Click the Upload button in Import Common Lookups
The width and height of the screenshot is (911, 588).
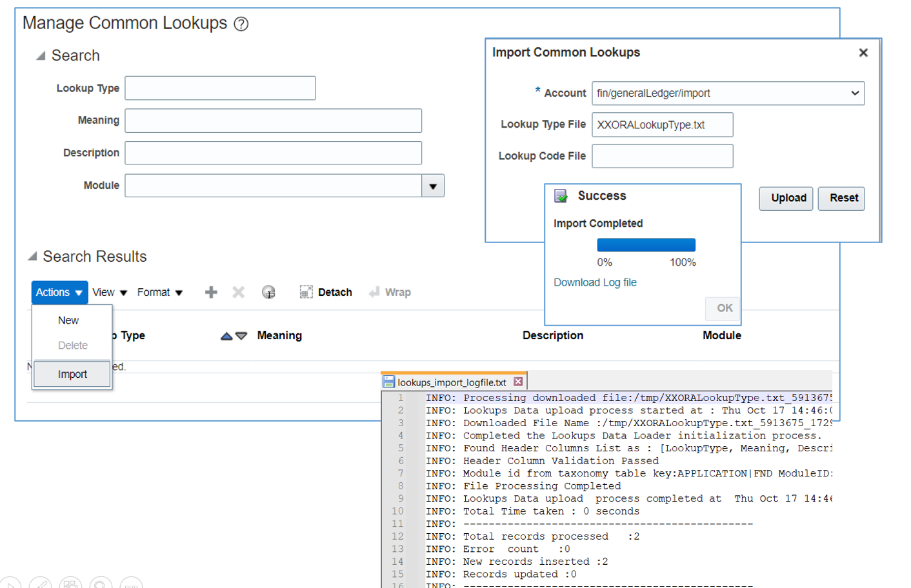click(x=786, y=199)
